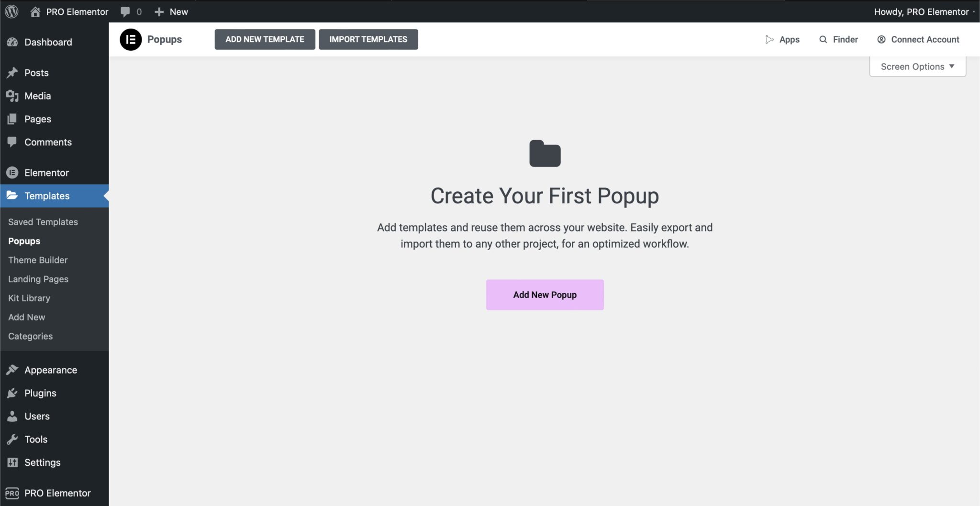The image size is (980, 506).
Task: Open Posts in sidebar
Action: tap(55, 73)
